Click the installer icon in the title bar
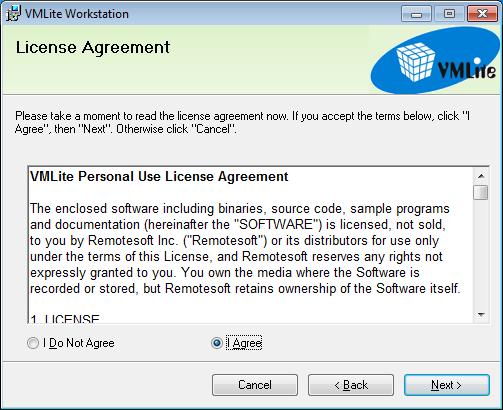The width and height of the screenshot is (503, 410). tap(14, 14)
